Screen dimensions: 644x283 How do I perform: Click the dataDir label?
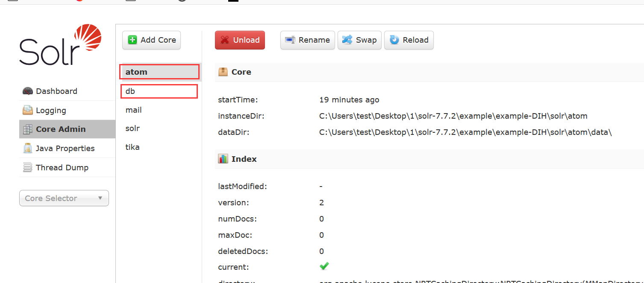[x=234, y=132]
